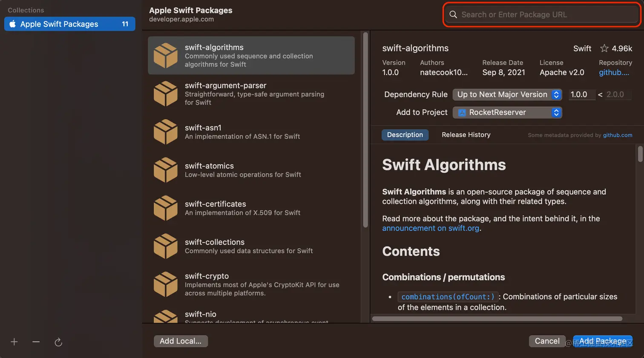Screen dimensions: 644x358
Task: Switch to the Description tab
Action: point(405,135)
